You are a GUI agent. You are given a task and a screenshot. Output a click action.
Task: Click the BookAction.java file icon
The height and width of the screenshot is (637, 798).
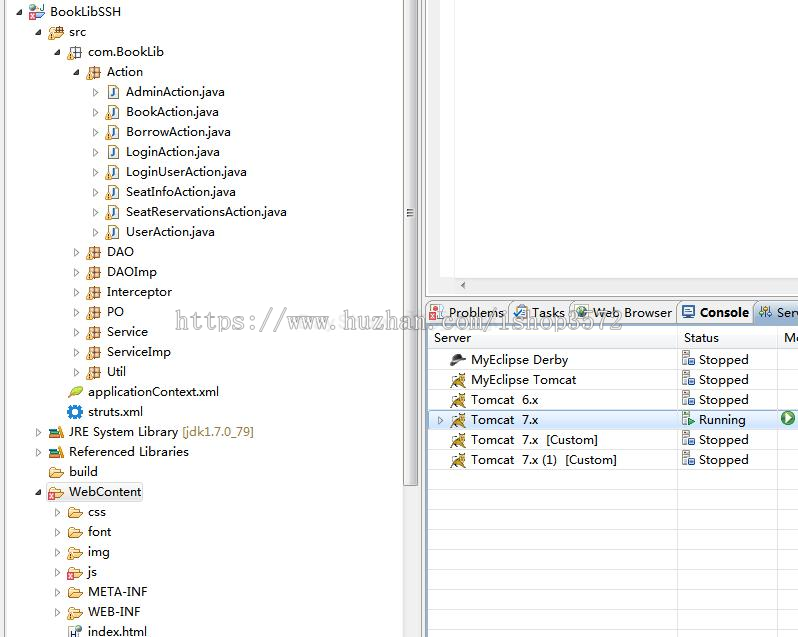pyautogui.click(x=112, y=112)
